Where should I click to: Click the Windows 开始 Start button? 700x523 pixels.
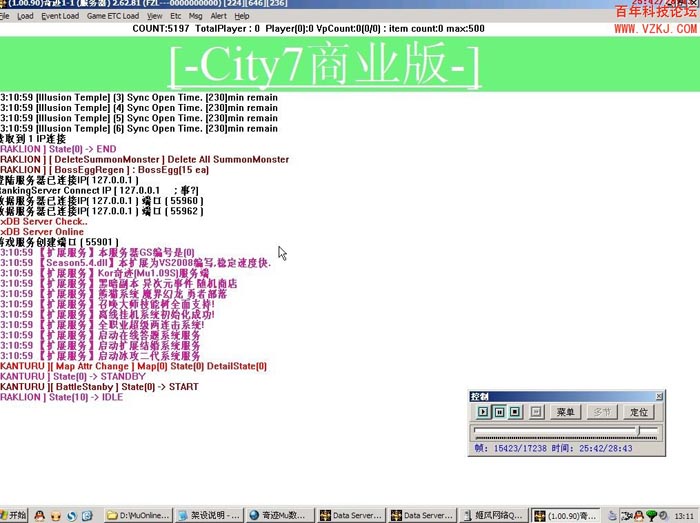click(x=16, y=515)
